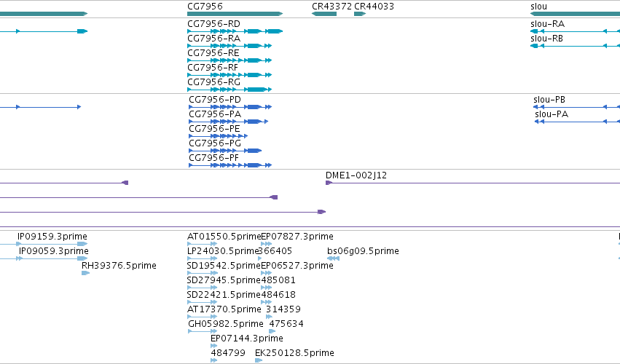Select feature 485081
Viewport: 620px width, 364px height.
(278, 280)
